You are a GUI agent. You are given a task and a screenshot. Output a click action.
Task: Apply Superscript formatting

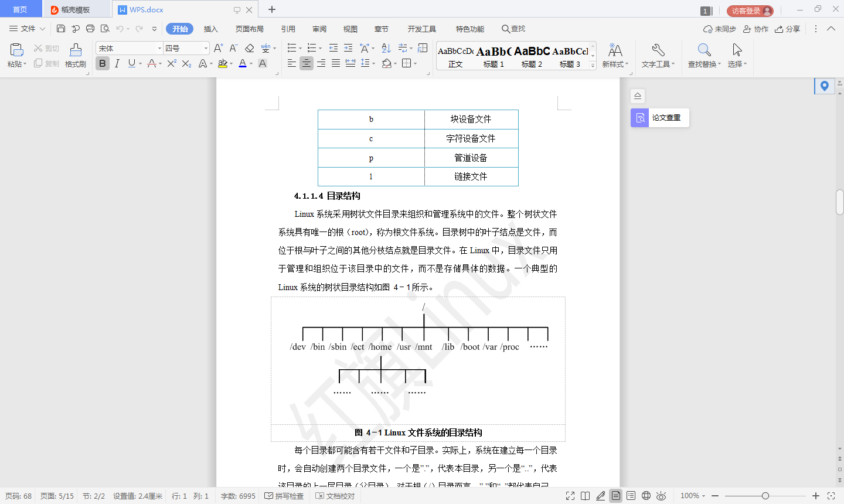pyautogui.click(x=171, y=63)
